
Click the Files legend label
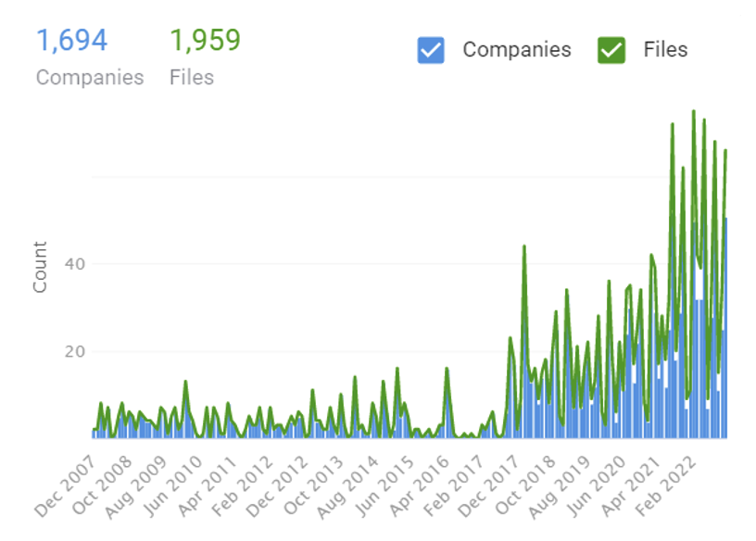pyautogui.click(x=665, y=50)
